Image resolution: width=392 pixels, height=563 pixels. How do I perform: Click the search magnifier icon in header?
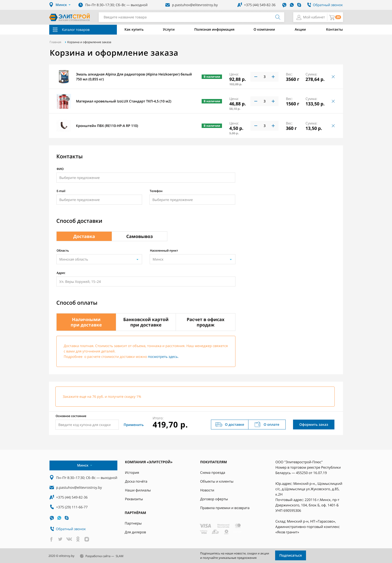click(x=278, y=17)
